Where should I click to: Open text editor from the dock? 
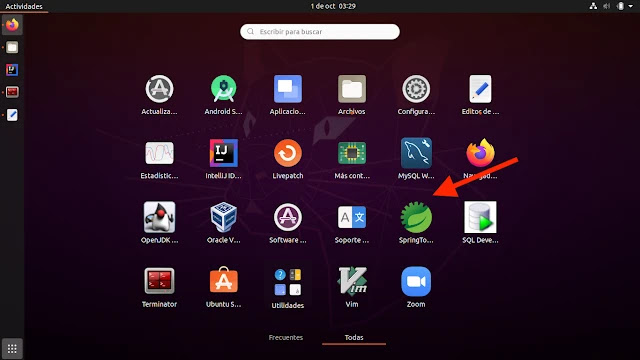(12, 115)
